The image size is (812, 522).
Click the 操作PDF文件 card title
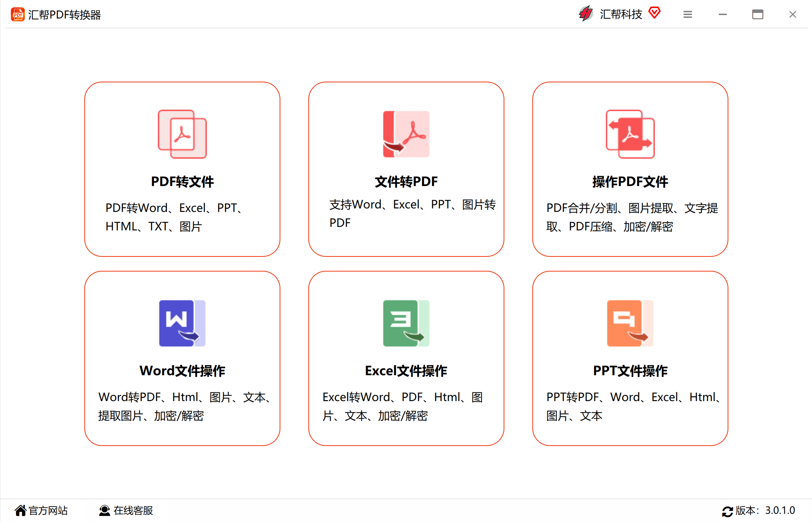[x=629, y=181]
